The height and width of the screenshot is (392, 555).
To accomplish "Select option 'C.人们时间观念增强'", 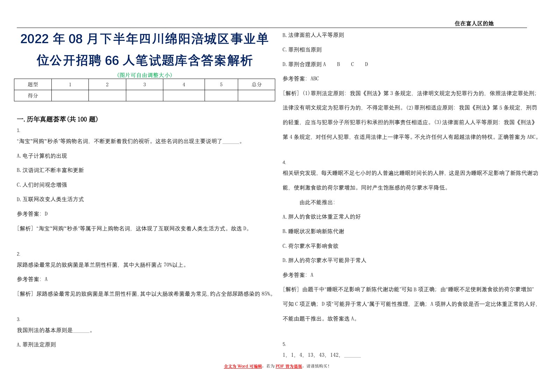I will [42, 185].
